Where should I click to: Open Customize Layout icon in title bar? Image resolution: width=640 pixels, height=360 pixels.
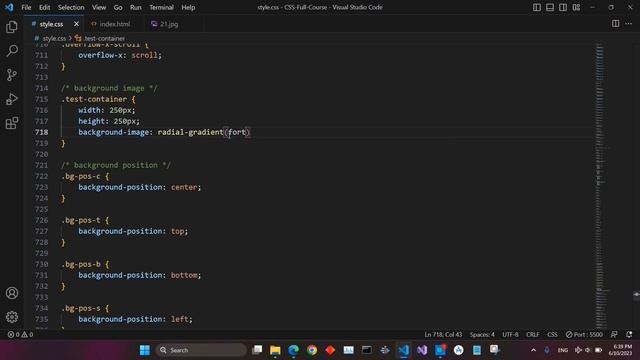[x=576, y=7]
